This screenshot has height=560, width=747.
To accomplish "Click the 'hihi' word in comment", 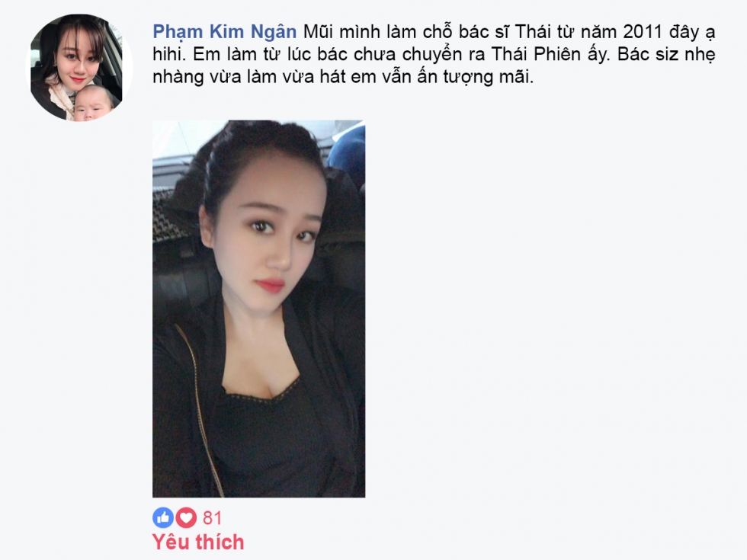I will 168,55.
